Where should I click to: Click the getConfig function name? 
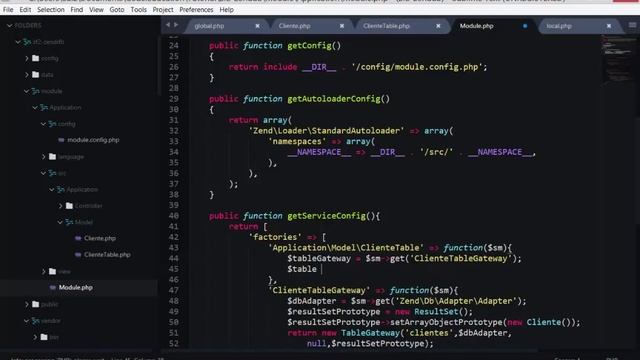[x=309, y=45]
